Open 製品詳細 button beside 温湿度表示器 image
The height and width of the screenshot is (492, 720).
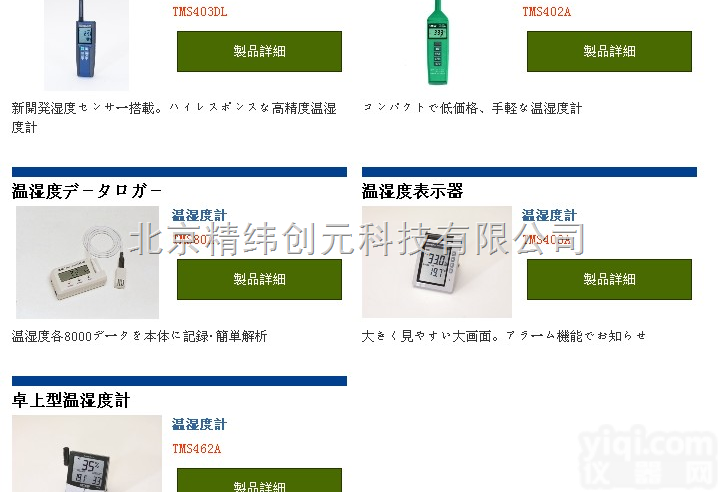click(x=609, y=279)
